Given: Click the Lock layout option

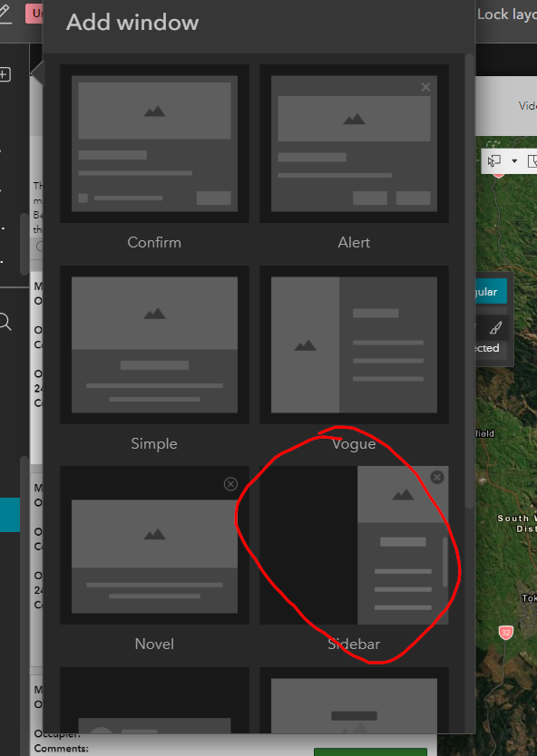Looking at the screenshot, I should (x=507, y=15).
